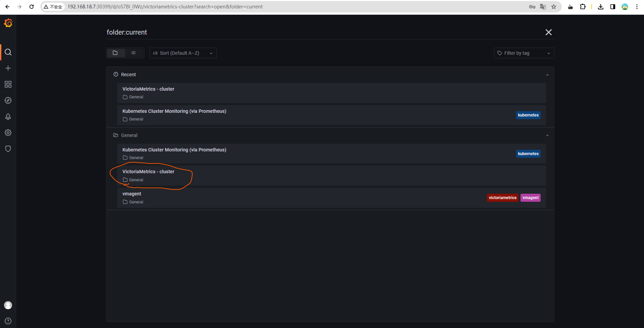644x328 pixels.
Task: Toggle the browser side panel icon
Action: 613,7
